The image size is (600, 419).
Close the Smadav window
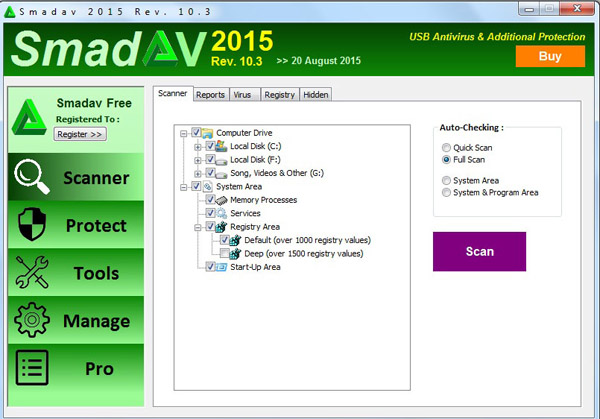[577, 8]
